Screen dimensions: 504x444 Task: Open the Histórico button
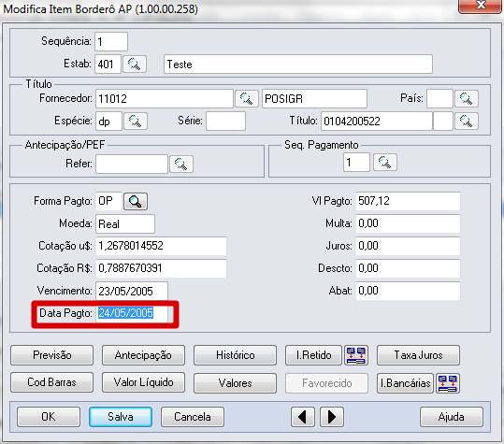(235, 355)
